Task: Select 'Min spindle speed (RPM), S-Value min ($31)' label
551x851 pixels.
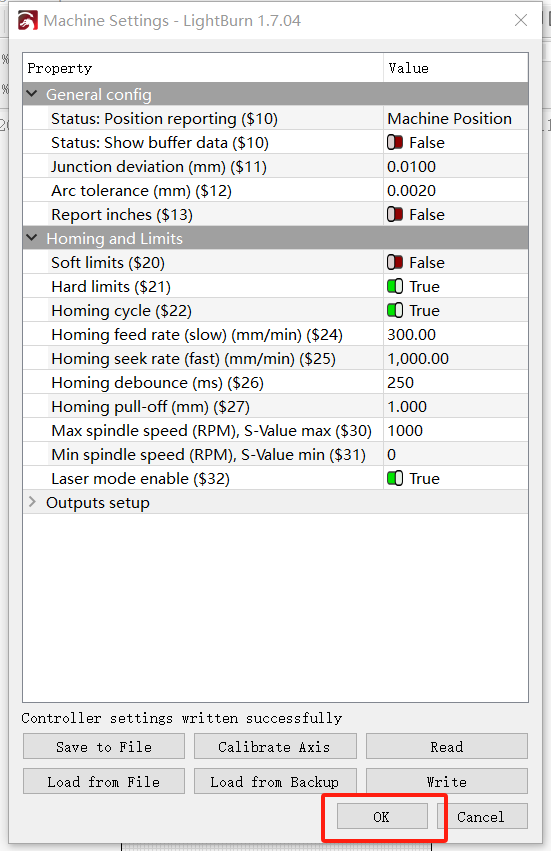Action: tap(208, 455)
